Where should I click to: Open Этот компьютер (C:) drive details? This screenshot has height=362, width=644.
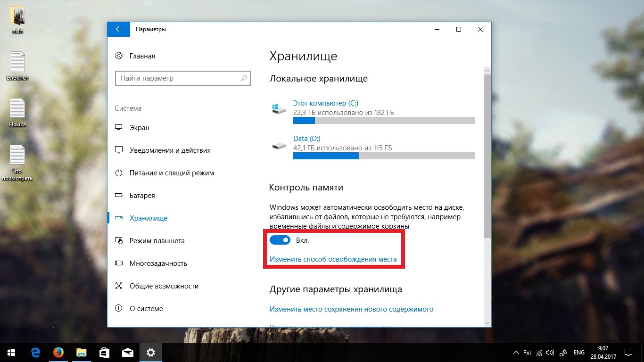(x=326, y=103)
